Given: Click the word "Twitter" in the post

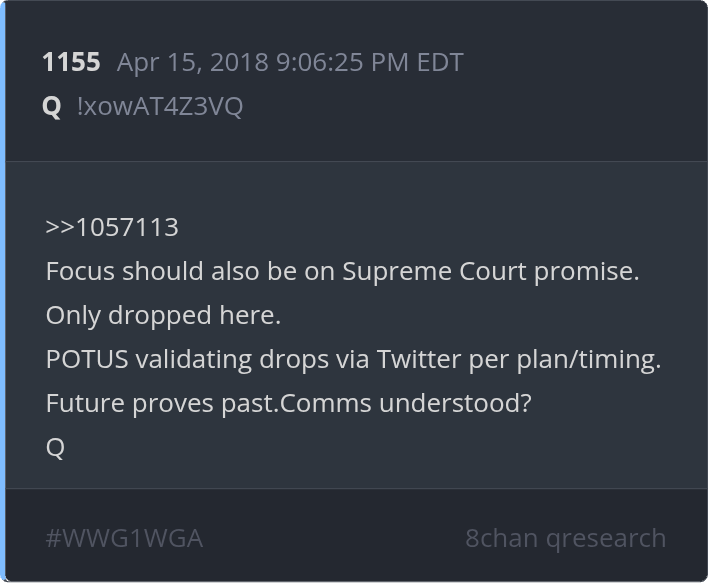Looking at the screenshot, I should [419, 359].
